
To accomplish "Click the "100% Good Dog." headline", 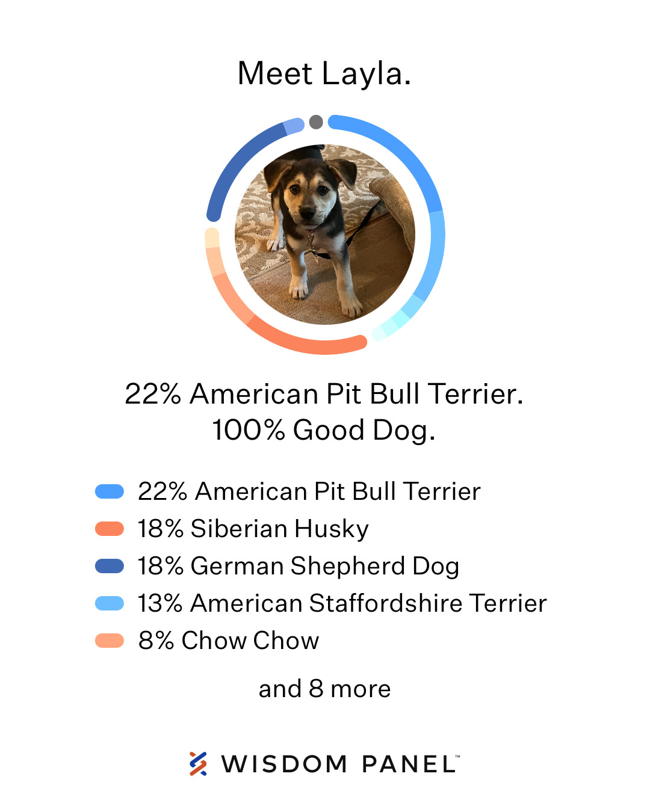I will coord(324,431).
